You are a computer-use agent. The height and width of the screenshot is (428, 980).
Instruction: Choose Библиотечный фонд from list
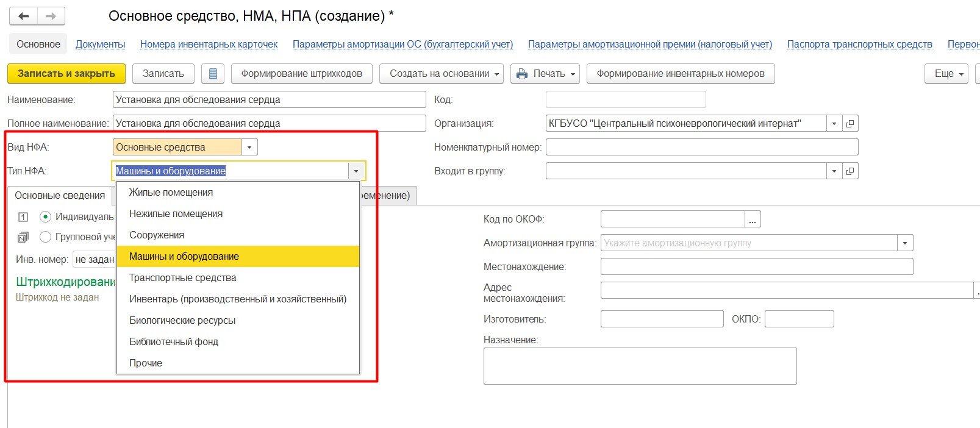coord(238,342)
